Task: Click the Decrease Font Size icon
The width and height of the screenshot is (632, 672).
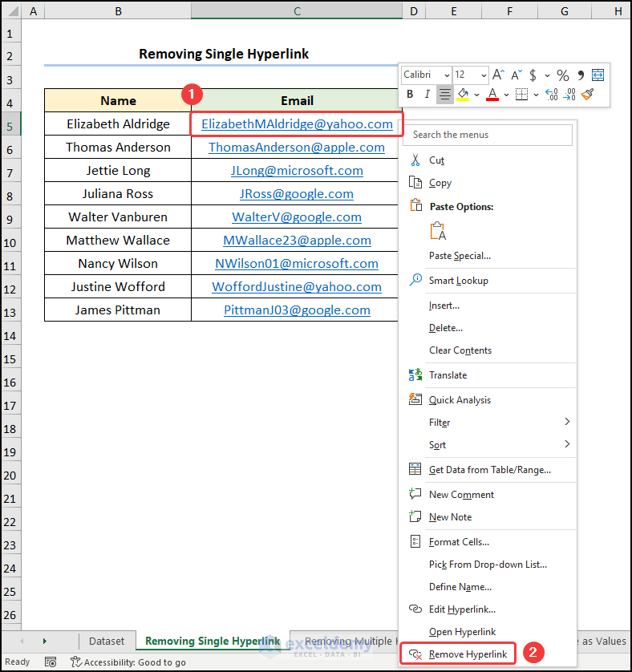Action: tap(517, 75)
